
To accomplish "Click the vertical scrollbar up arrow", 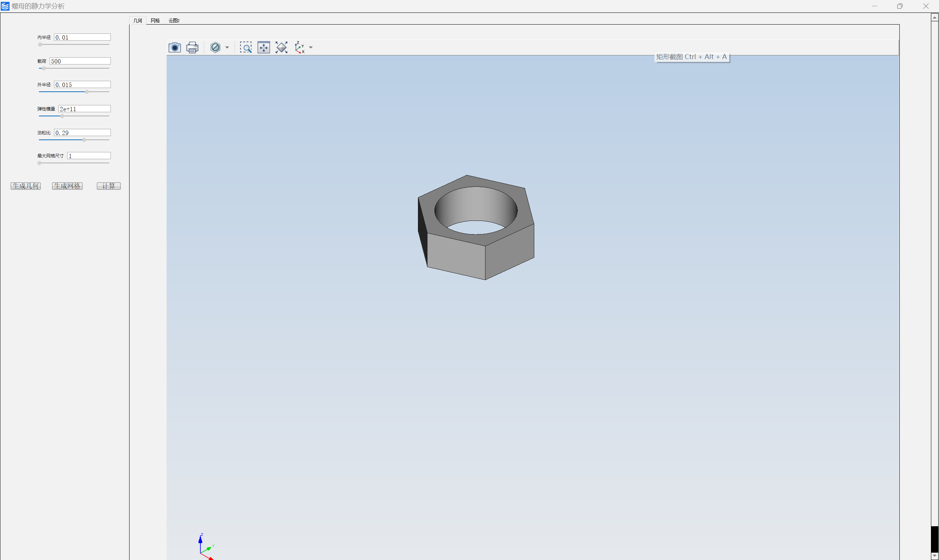I will click(935, 17).
